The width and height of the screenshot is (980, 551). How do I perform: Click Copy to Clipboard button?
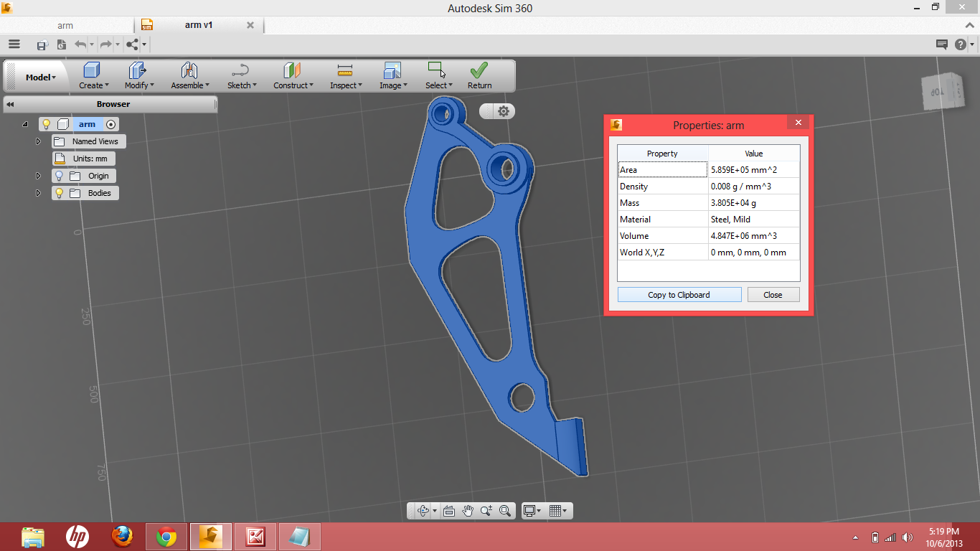(679, 295)
